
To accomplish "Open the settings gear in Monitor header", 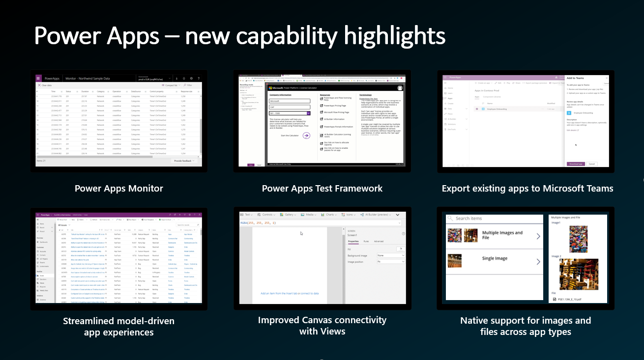I will coord(191,79).
